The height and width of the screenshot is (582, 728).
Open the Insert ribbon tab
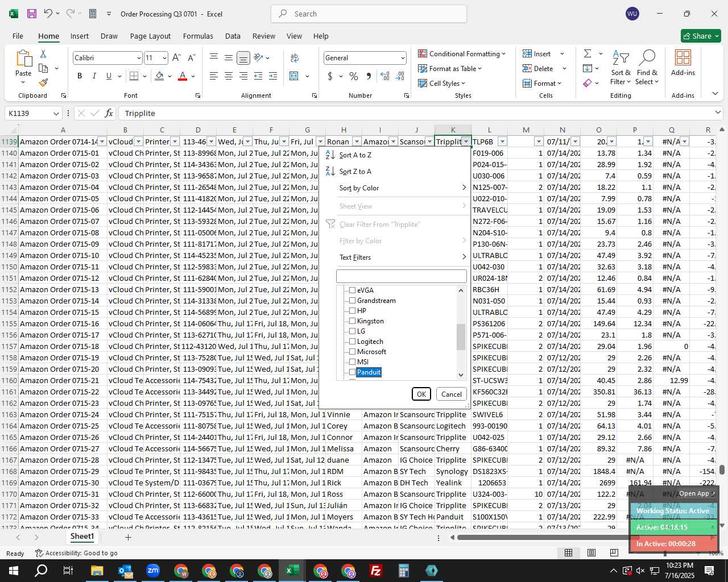80,36
